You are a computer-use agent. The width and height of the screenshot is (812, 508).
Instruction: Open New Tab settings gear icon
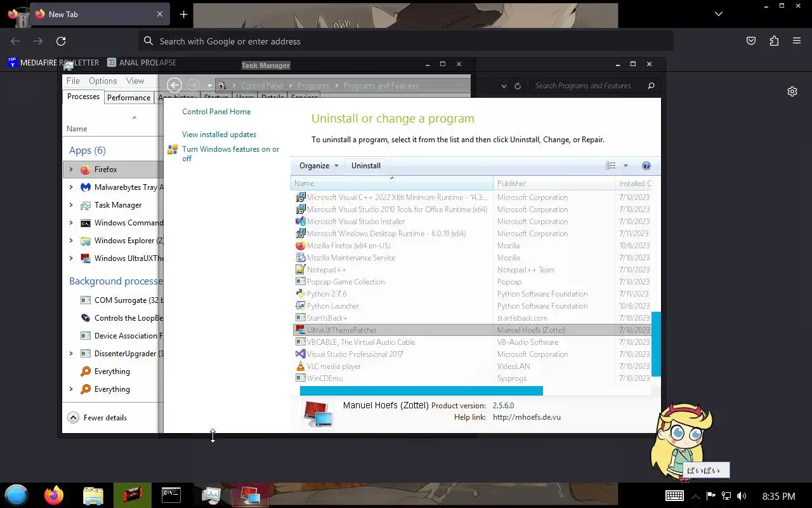coord(792,91)
